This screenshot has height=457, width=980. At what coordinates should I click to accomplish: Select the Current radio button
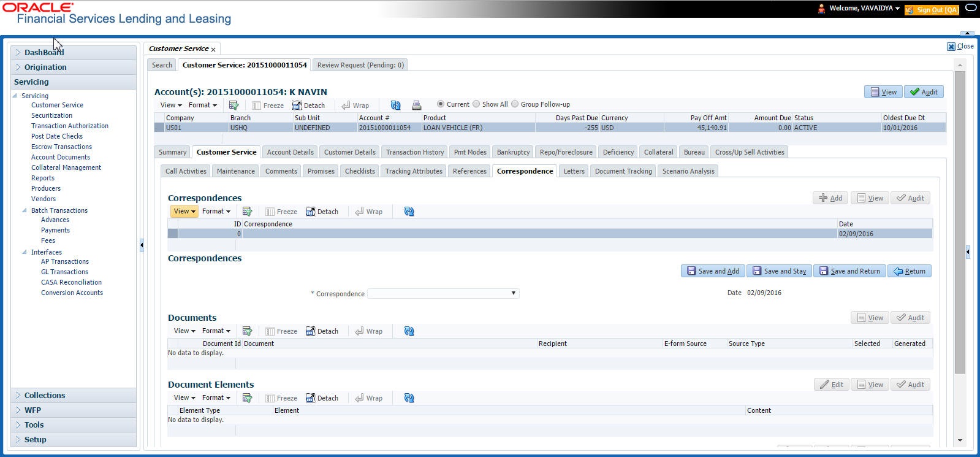tap(440, 104)
